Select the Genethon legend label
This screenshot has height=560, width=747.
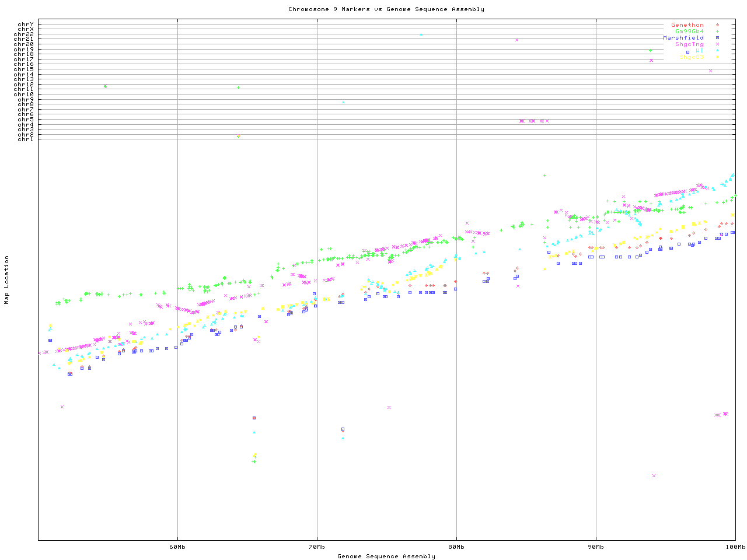click(x=687, y=25)
